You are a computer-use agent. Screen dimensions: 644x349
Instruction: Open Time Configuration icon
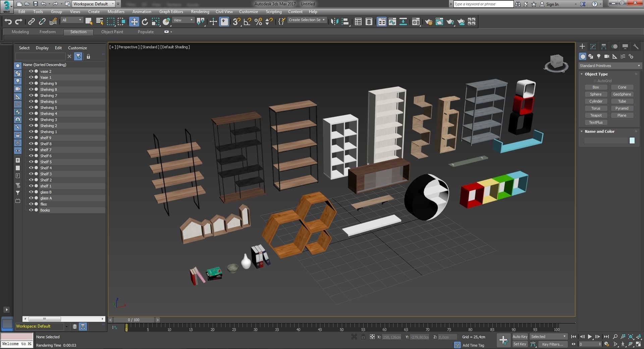[x=607, y=344]
